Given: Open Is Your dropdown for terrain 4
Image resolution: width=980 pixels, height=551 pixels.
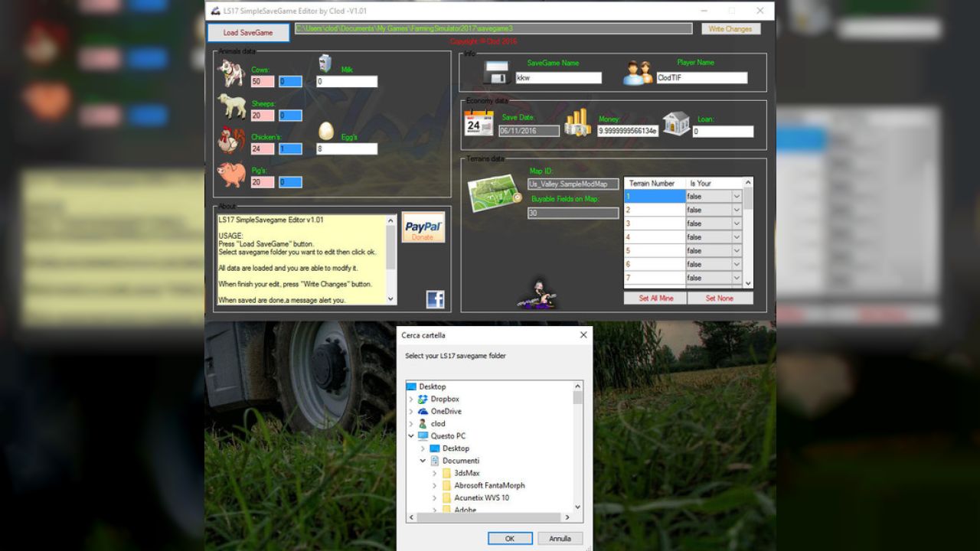Looking at the screenshot, I should (x=737, y=237).
